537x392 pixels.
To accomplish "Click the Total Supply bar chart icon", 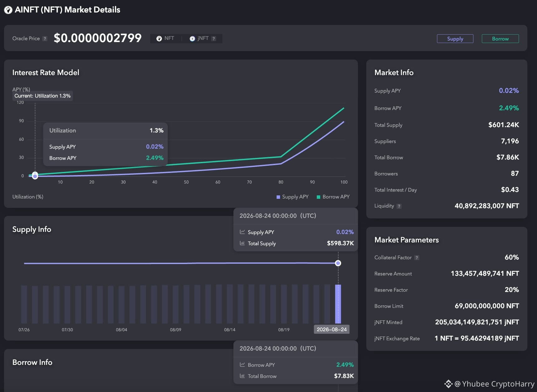I will point(242,243).
